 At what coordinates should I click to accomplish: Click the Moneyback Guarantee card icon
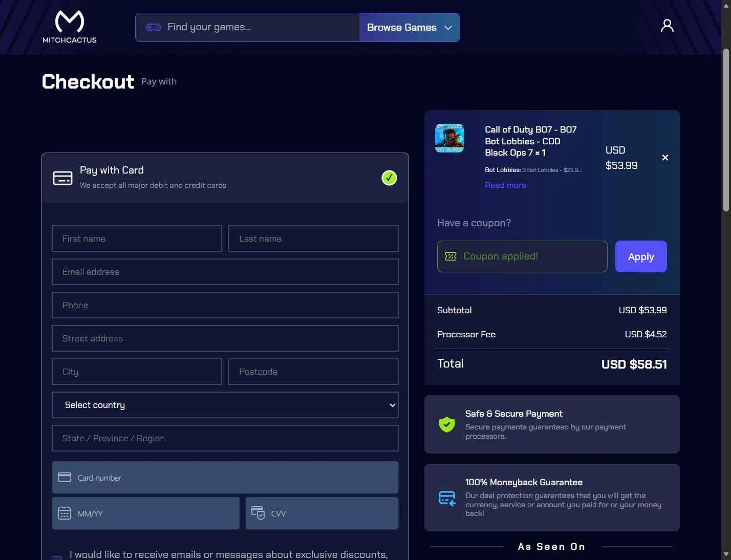(447, 498)
